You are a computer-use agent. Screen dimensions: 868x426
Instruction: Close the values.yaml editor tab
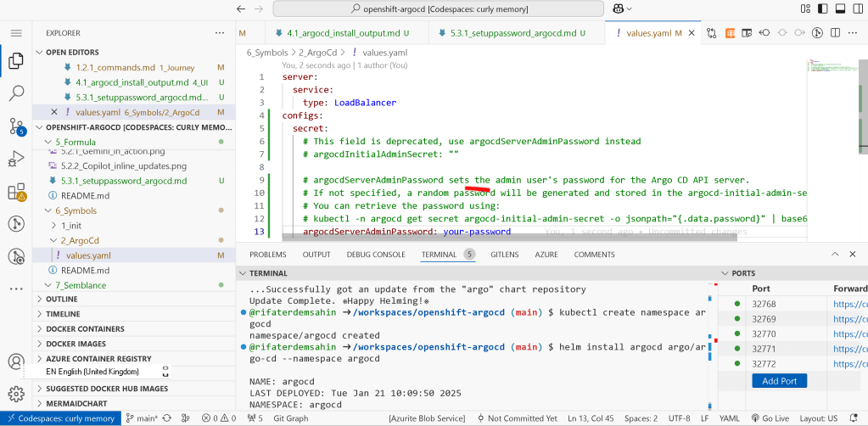[691, 33]
